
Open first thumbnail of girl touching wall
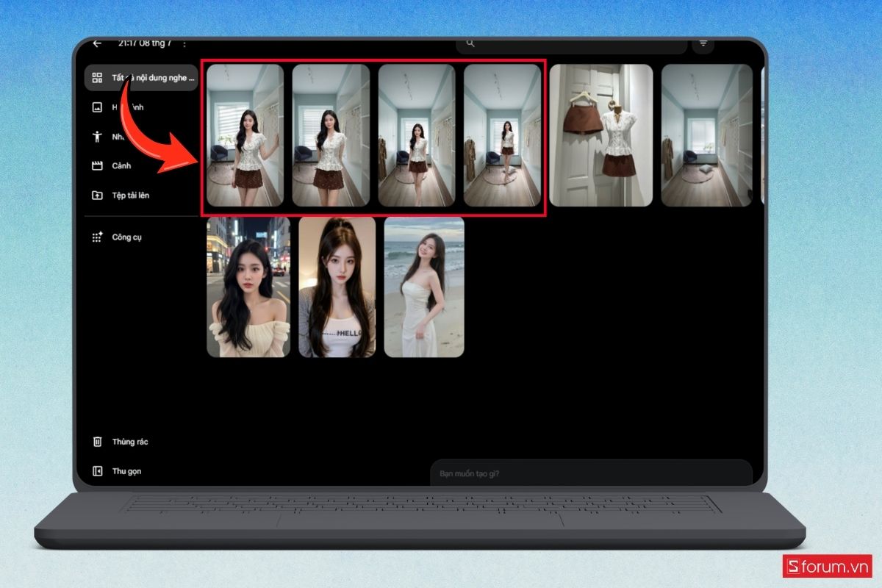pyautogui.click(x=245, y=135)
